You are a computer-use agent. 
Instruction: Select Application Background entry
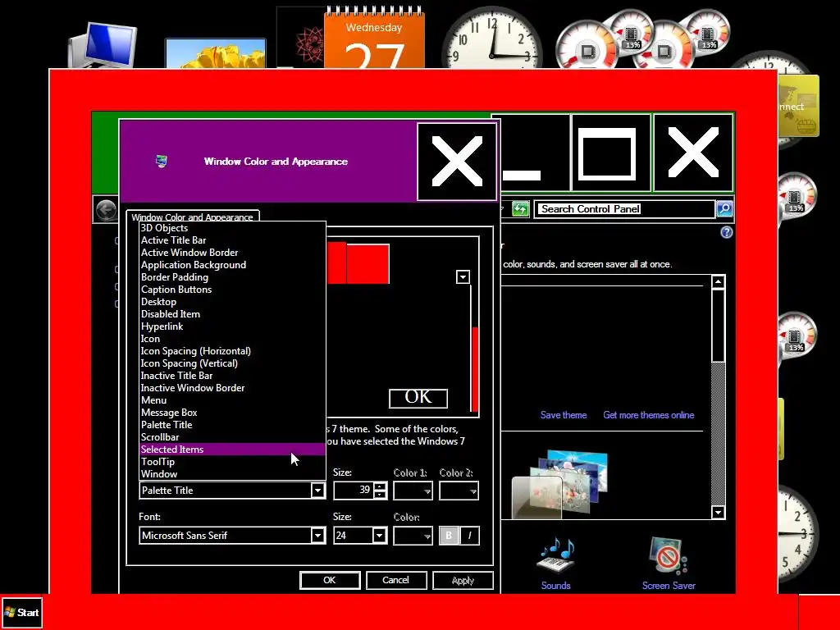(232, 265)
